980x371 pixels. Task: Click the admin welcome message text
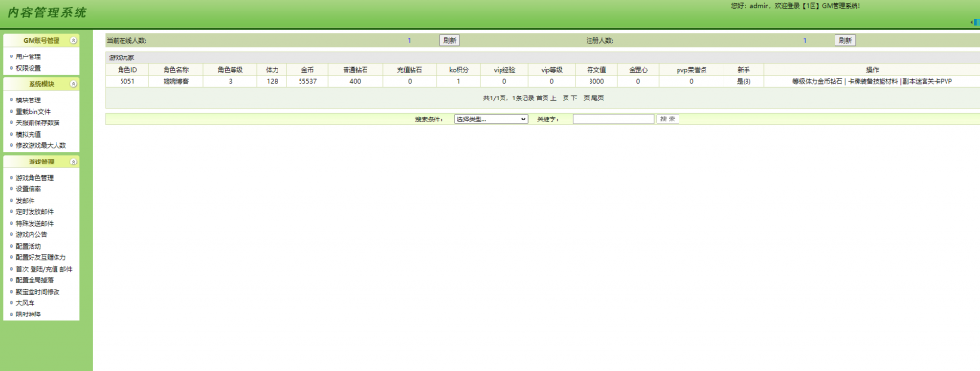tap(795, 6)
